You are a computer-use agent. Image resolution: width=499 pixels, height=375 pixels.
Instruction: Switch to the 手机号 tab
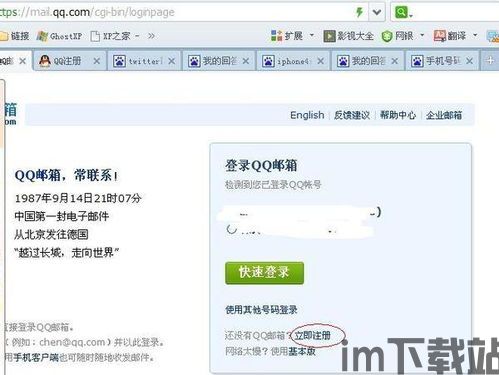[x=442, y=61]
